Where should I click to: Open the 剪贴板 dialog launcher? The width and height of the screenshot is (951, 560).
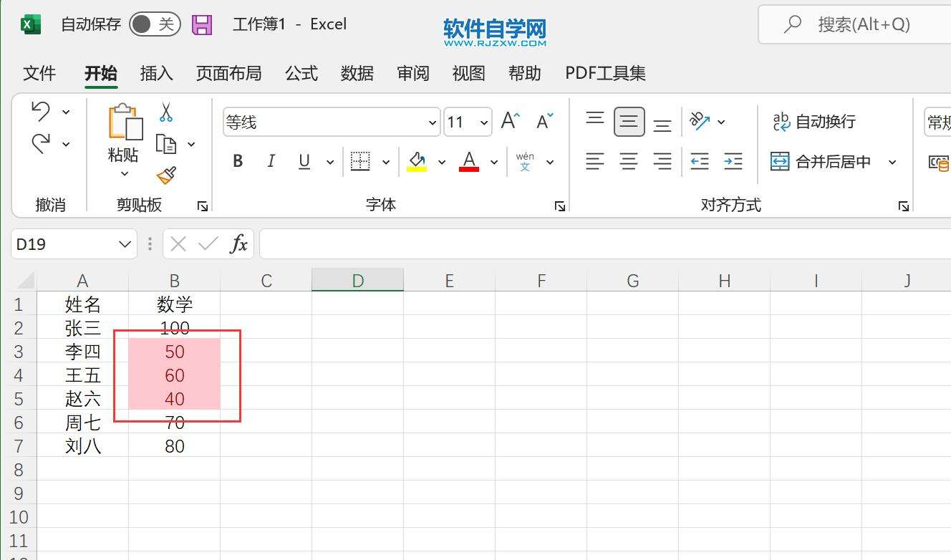pos(203,206)
